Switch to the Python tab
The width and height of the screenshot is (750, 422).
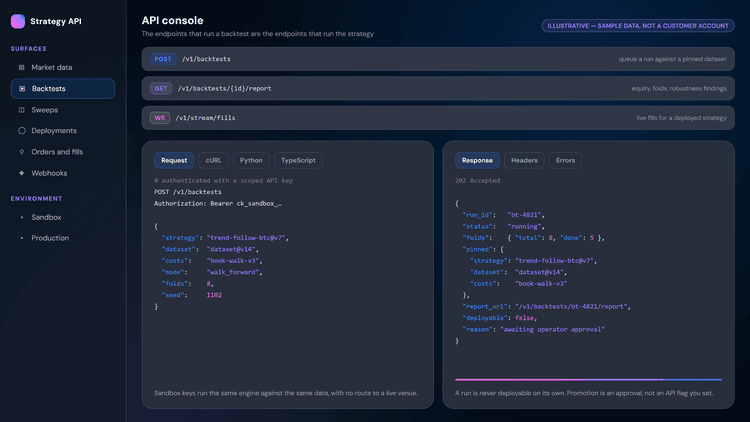coord(251,160)
